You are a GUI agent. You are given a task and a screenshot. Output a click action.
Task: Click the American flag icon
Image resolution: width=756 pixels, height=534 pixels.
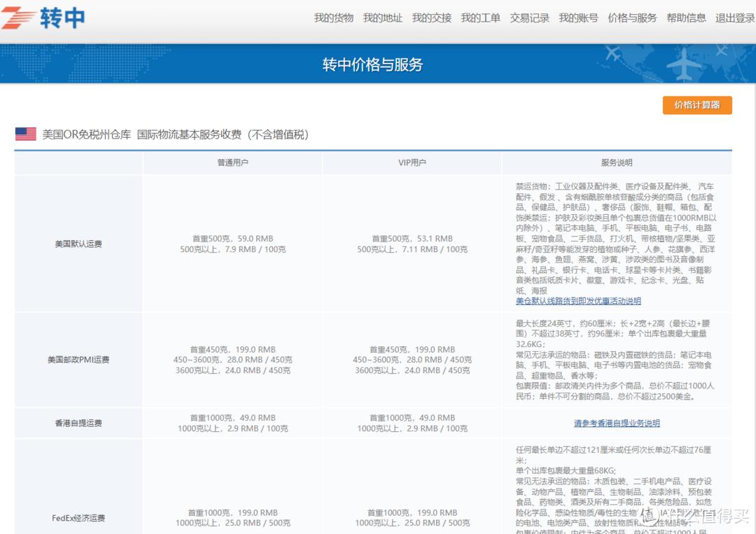tap(25, 133)
